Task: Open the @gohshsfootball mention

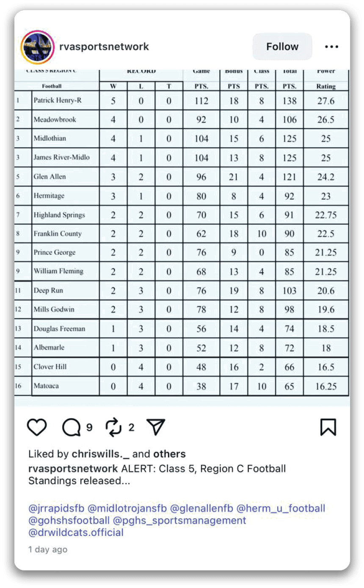Action: click(x=69, y=520)
